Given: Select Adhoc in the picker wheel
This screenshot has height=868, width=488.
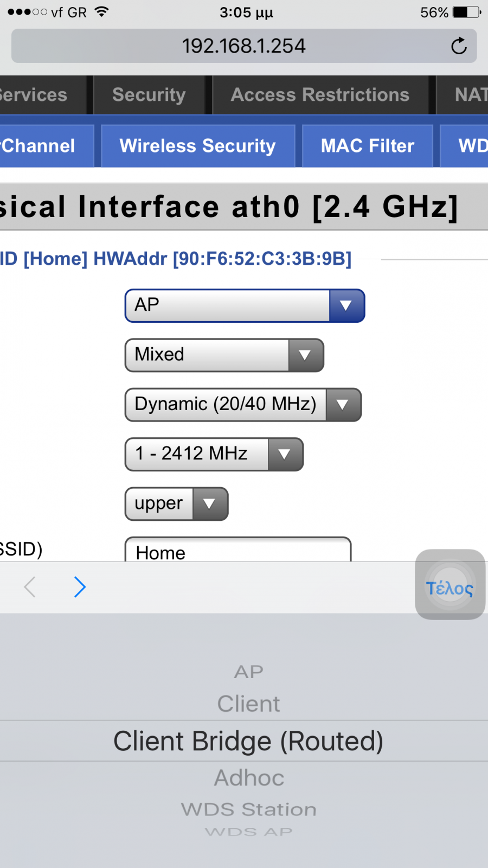Looking at the screenshot, I should pyautogui.click(x=249, y=778).
